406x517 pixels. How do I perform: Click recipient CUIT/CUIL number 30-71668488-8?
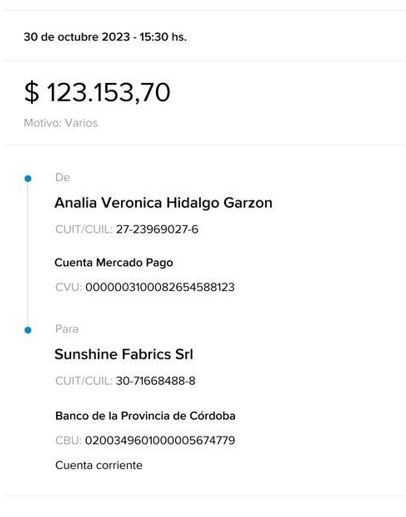(x=156, y=381)
